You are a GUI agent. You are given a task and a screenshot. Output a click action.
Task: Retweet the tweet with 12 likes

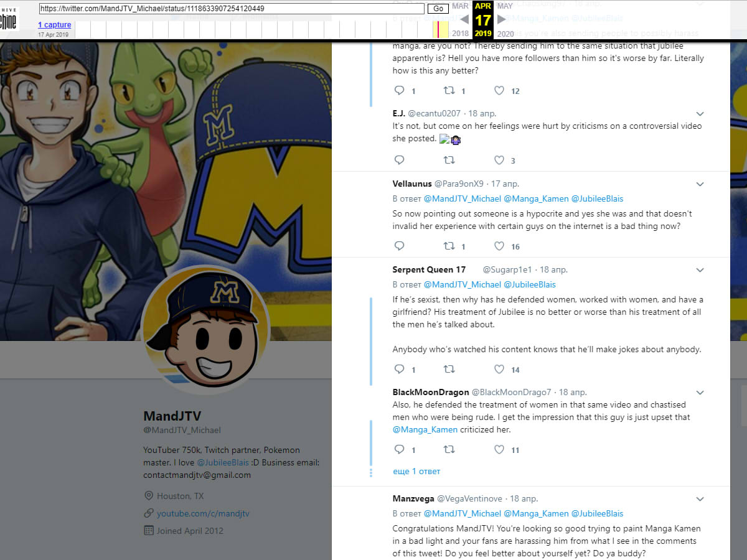tap(449, 91)
